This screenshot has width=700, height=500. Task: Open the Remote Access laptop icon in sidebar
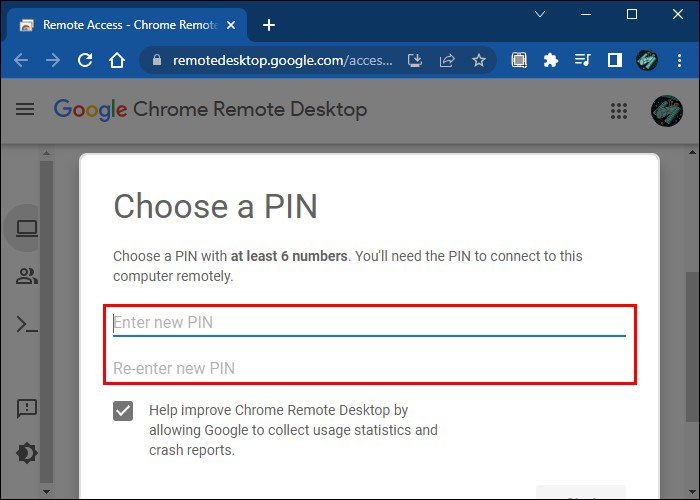(x=27, y=229)
